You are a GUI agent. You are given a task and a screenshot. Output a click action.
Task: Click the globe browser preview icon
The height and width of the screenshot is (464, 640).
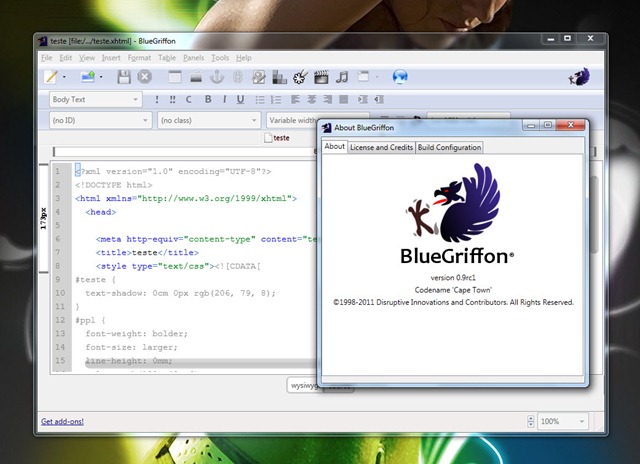pyautogui.click(x=400, y=77)
